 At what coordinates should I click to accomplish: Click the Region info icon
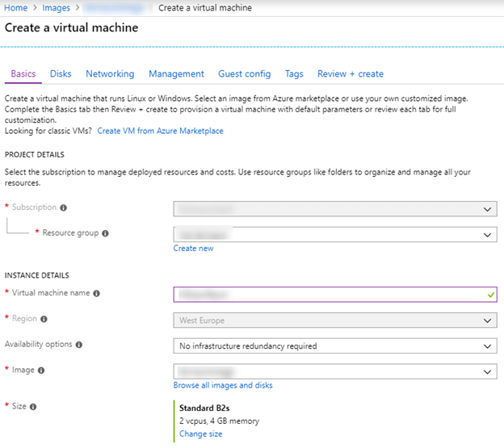coord(44,320)
